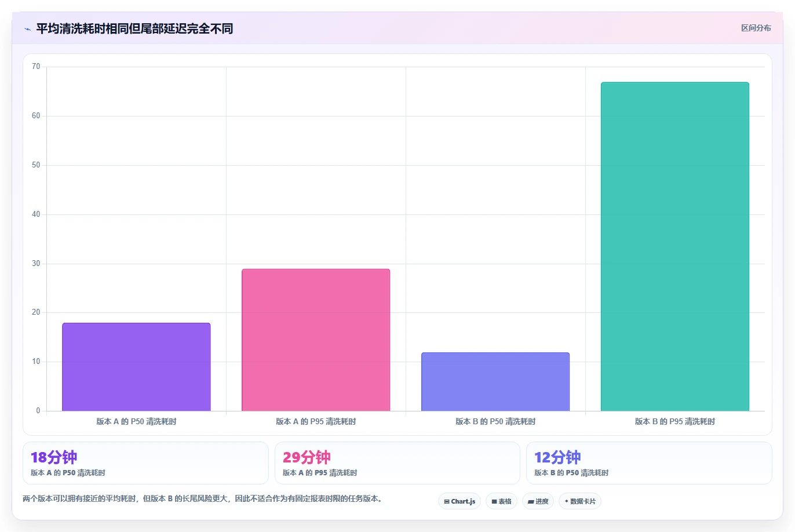Screen dimensions: 795x532
Task: Click the blue 版本 B P50 bar
Action: 495,382
